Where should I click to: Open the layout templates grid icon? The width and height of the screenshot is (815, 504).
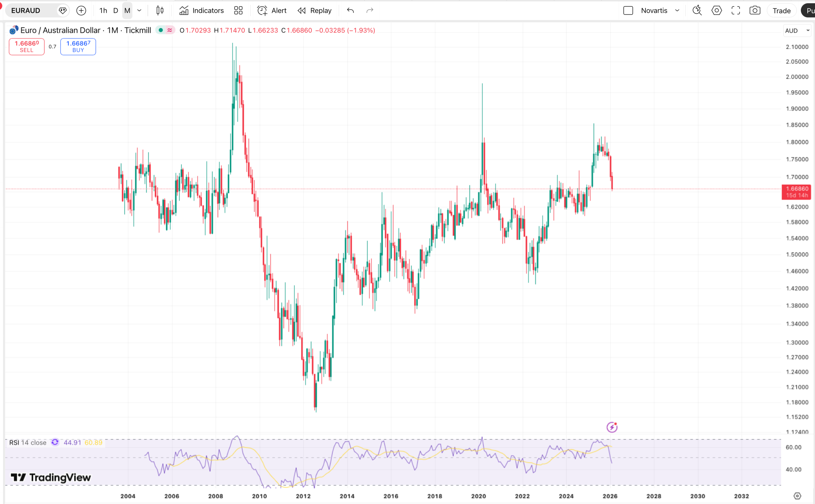point(238,10)
